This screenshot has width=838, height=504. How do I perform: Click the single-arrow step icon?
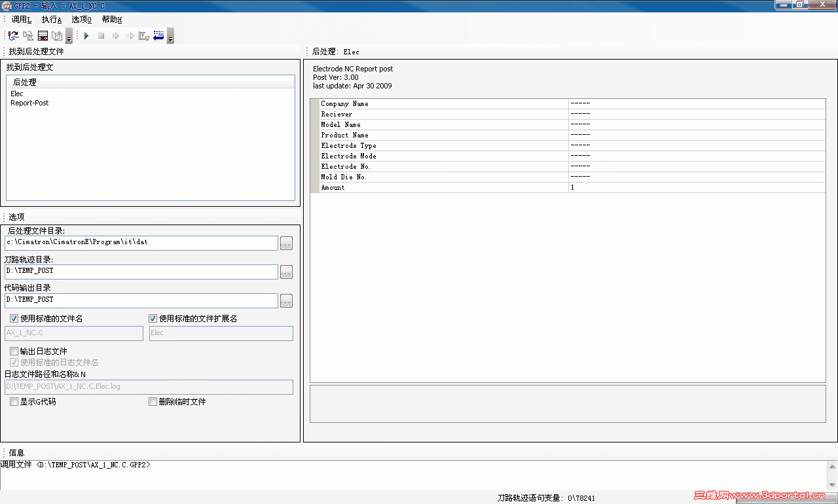click(x=115, y=35)
